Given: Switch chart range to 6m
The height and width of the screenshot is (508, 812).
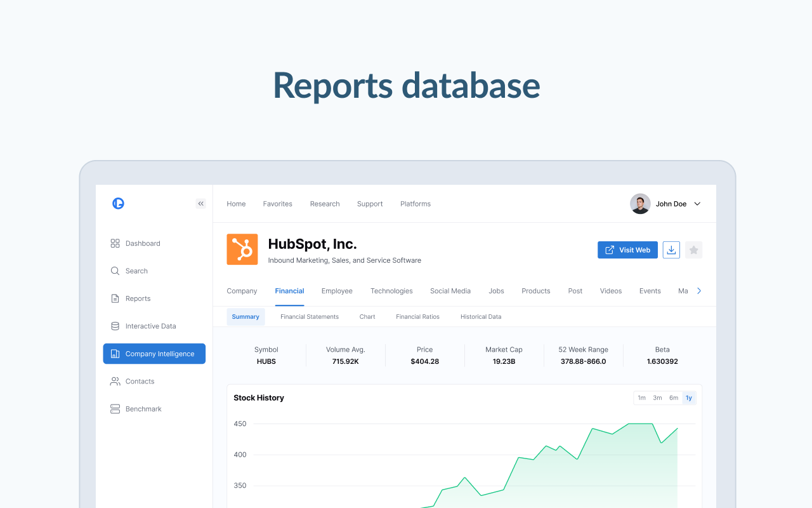Looking at the screenshot, I should click(x=673, y=398).
